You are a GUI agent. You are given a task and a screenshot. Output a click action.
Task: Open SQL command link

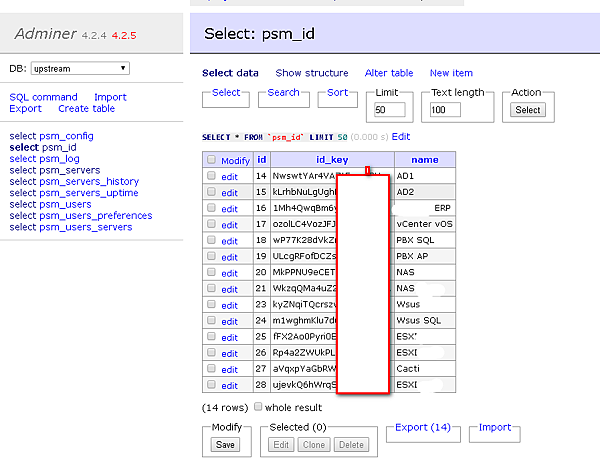[x=43, y=97]
